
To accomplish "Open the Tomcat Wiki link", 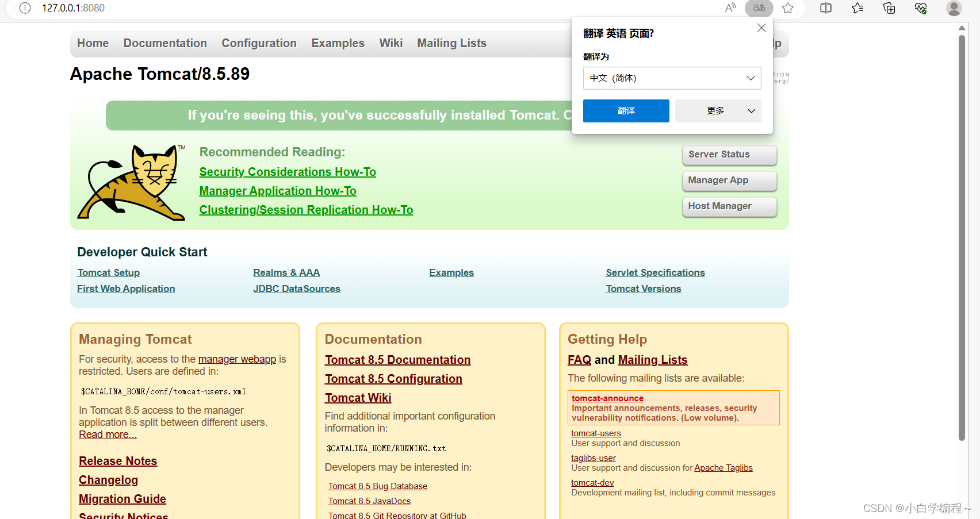I will (358, 398).
